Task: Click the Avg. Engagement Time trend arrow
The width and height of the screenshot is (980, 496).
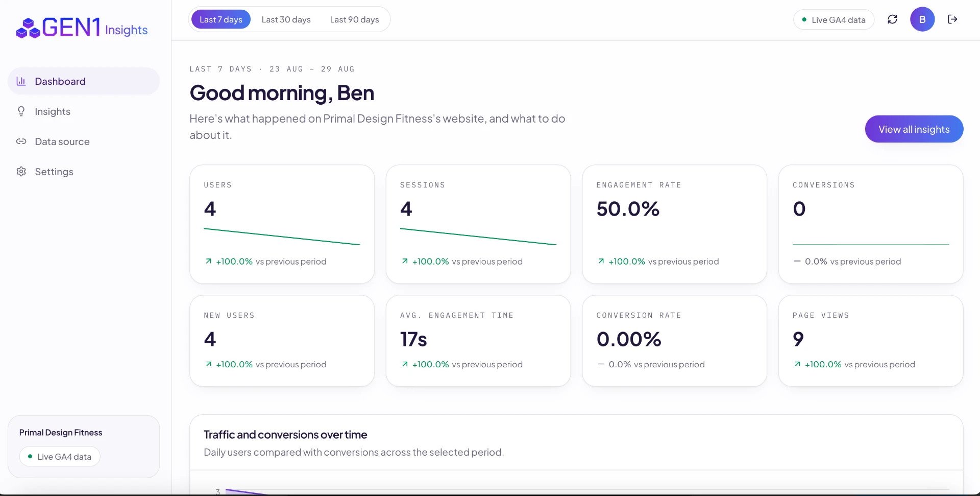Action: click(405, 364)
